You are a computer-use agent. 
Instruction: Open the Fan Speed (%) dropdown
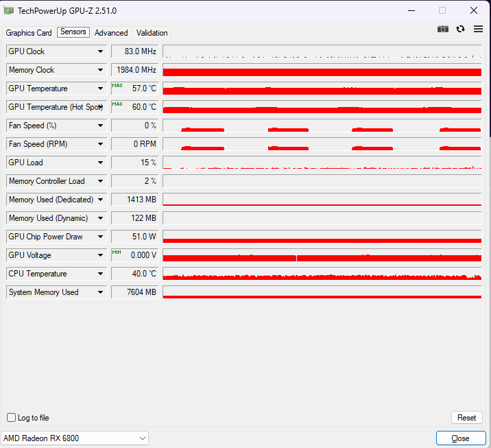(x=100, y=126)
